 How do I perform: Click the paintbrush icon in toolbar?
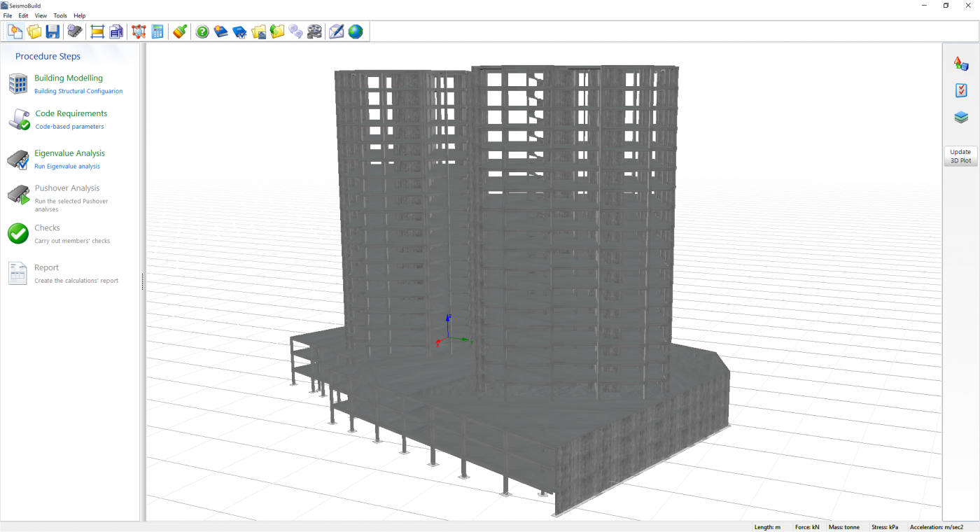180,31
